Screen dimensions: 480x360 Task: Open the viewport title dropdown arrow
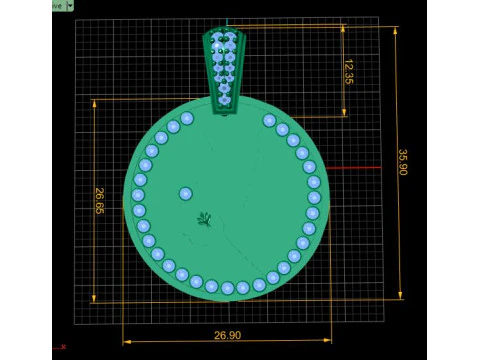click(x=70, y=6)
